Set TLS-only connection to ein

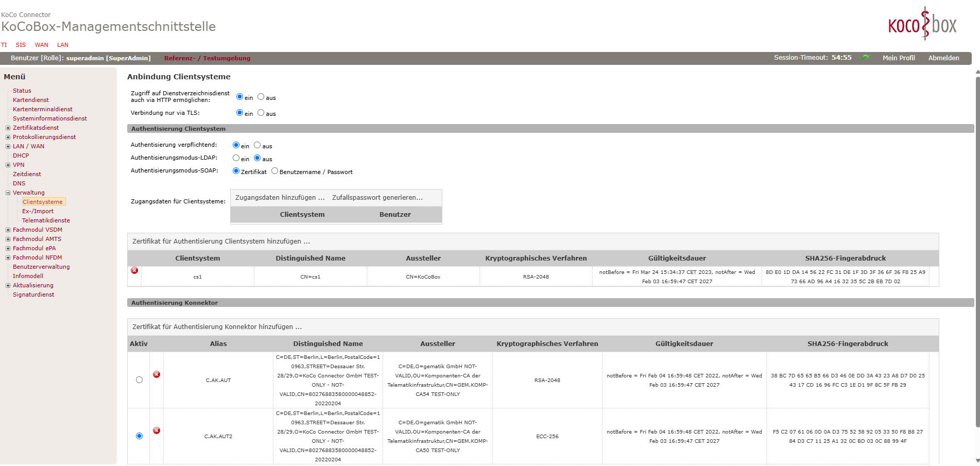[x=239, y=113]
